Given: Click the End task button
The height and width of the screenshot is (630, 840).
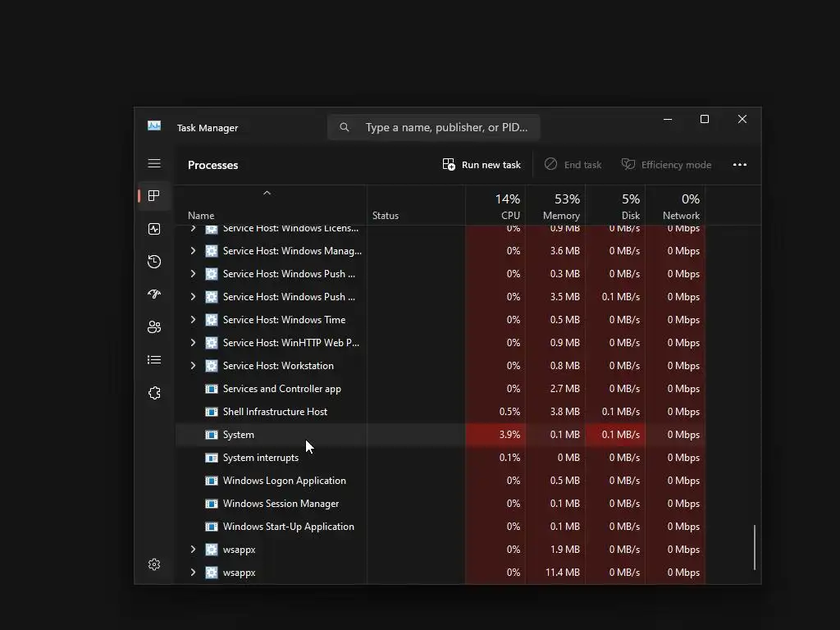Looking at the screenshot, I should tap(573, 164).
